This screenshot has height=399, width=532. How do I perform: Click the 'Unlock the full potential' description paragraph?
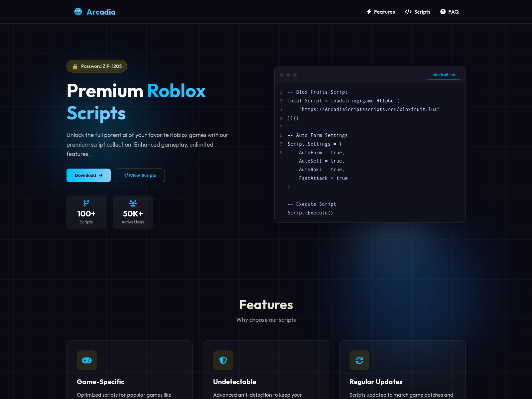click(x=147, y=144)
